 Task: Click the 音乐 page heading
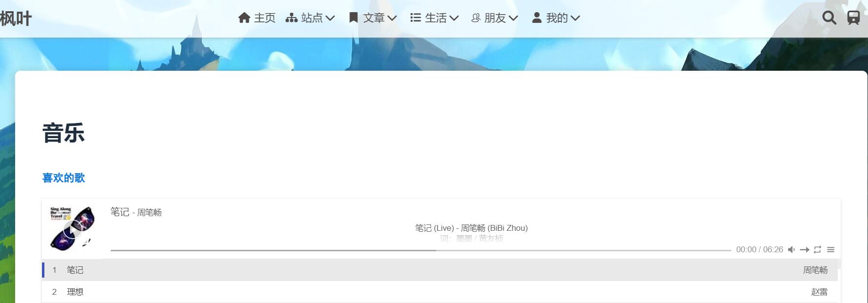63,133
